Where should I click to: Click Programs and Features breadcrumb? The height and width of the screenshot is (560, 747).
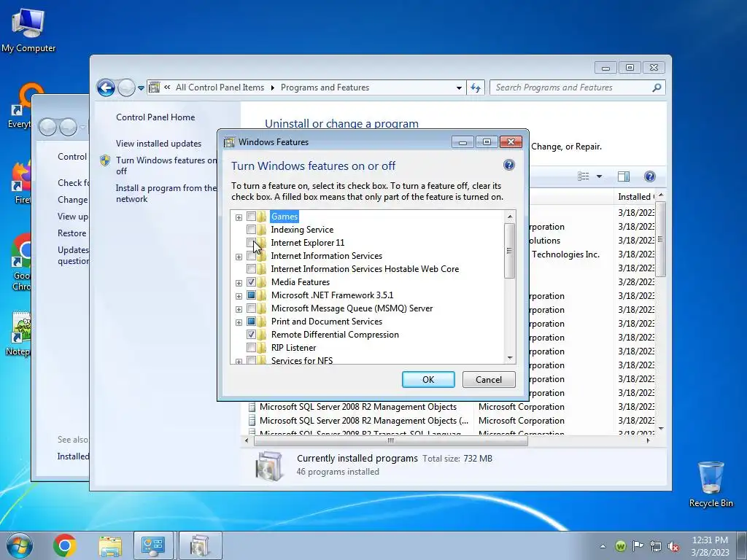[x=325, y=87]
